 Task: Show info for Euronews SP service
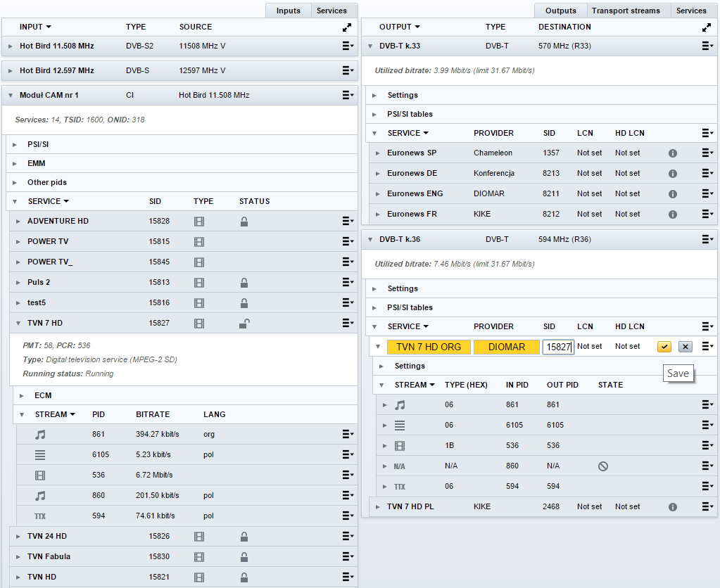(x=673, y=153)
